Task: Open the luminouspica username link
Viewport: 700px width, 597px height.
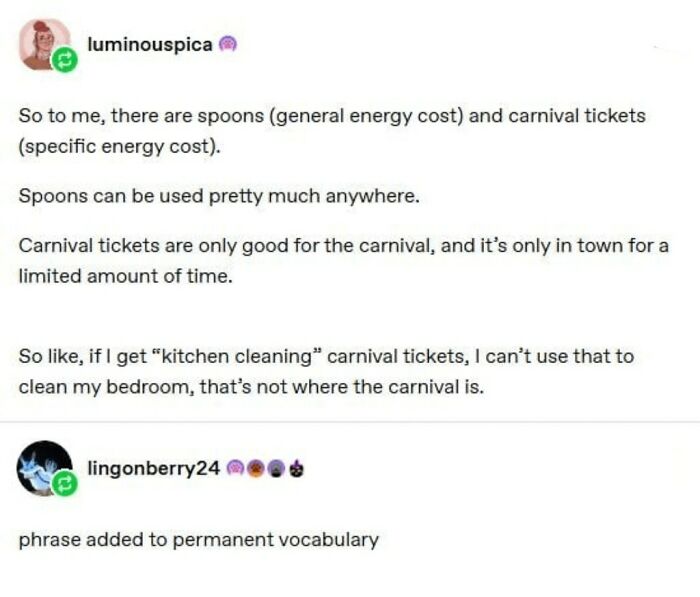Action: 149,45
